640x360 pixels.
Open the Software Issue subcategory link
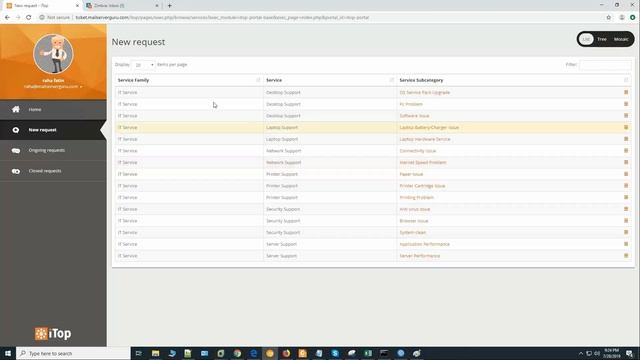[414, 116]
